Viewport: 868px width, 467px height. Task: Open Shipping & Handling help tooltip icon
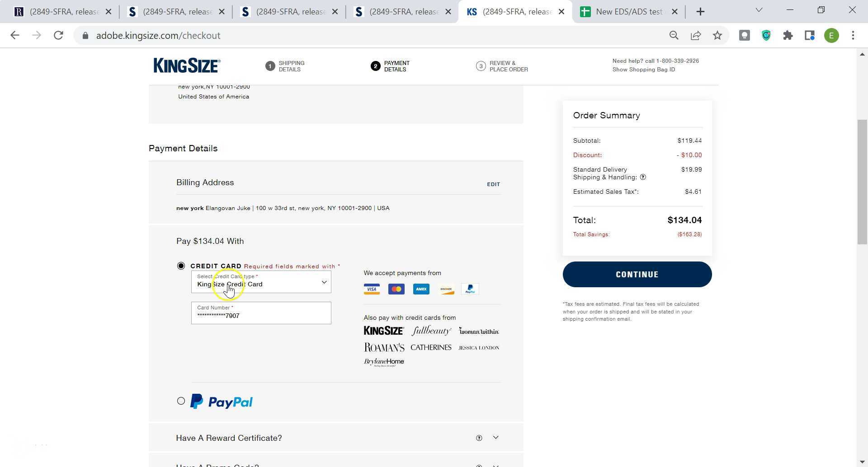[643, 177]
